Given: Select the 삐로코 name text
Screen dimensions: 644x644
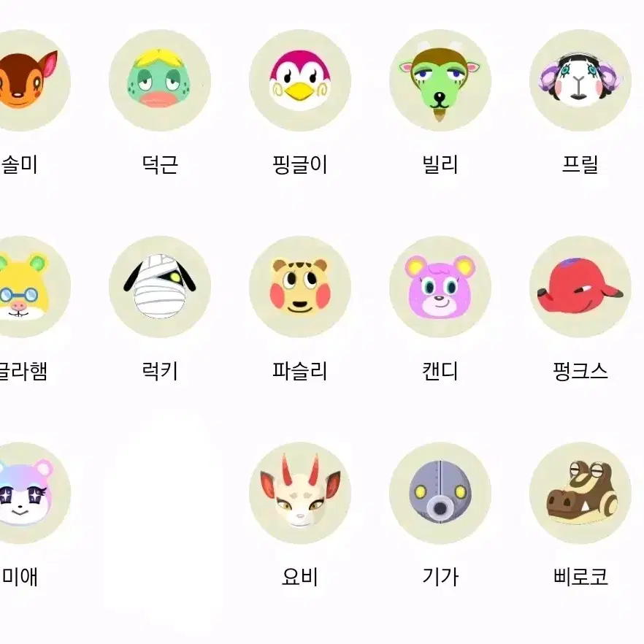Looking at the screenshot, I should tap(580, 577).
